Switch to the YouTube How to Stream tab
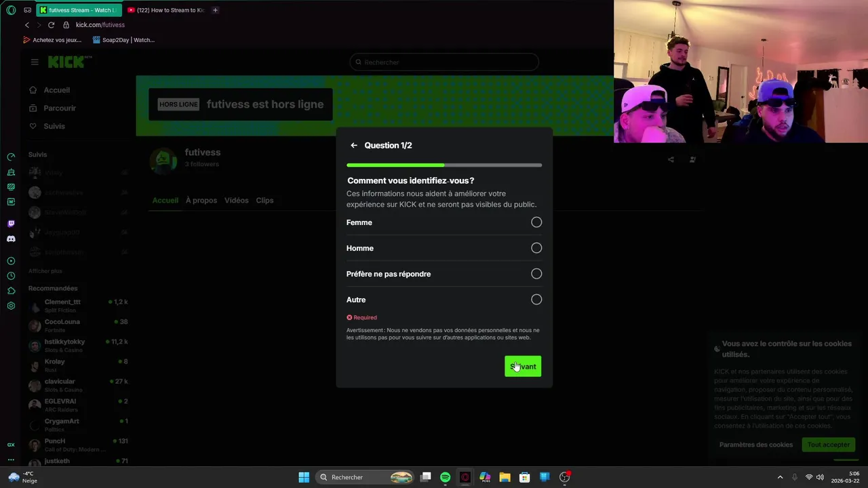 (x=165, y=10)
